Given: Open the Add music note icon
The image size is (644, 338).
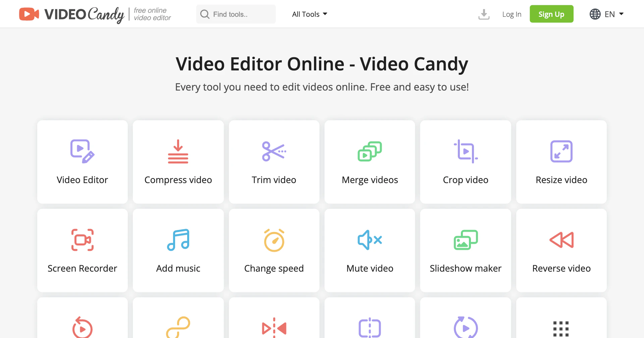Looking at the screenshot, I should pyautogui.click(x=178, y=240).
